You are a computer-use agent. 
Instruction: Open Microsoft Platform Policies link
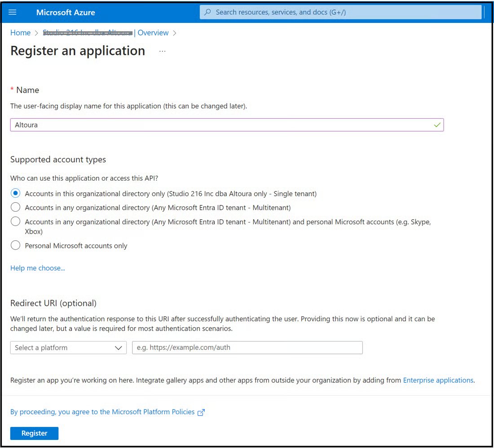point(102,412)
